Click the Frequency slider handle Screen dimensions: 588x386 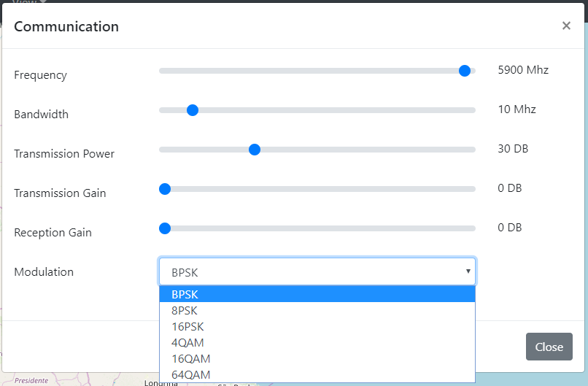click(465, 71)
